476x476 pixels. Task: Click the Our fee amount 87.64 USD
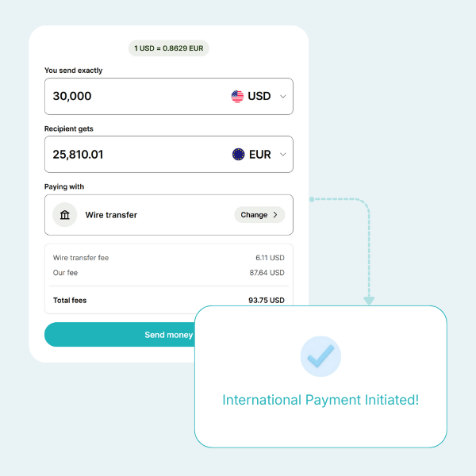267,273
